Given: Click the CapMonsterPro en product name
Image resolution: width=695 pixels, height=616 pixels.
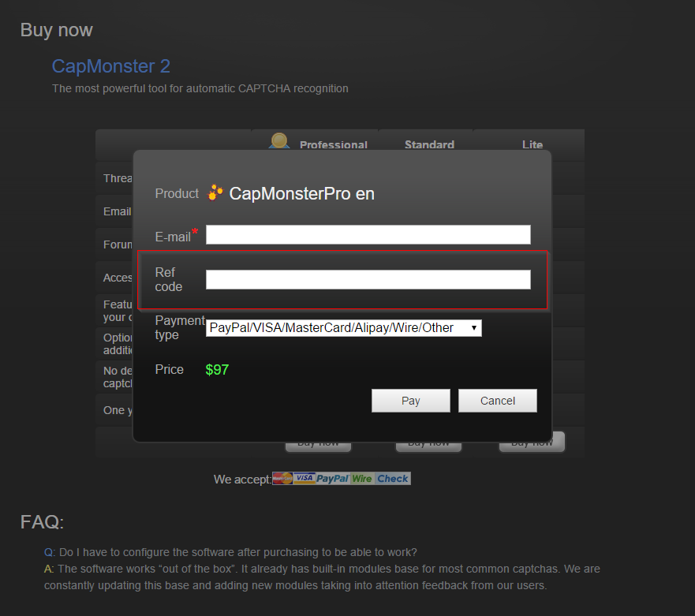Looking at the screenshot, I should pos(302,194).
